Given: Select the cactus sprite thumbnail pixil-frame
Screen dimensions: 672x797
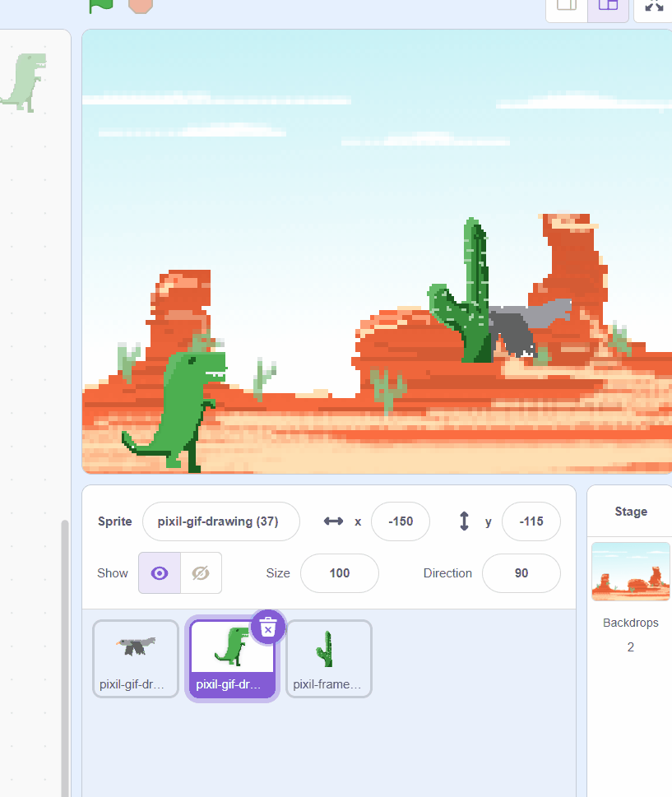Looking at the screenshot, I should [329, 659].
